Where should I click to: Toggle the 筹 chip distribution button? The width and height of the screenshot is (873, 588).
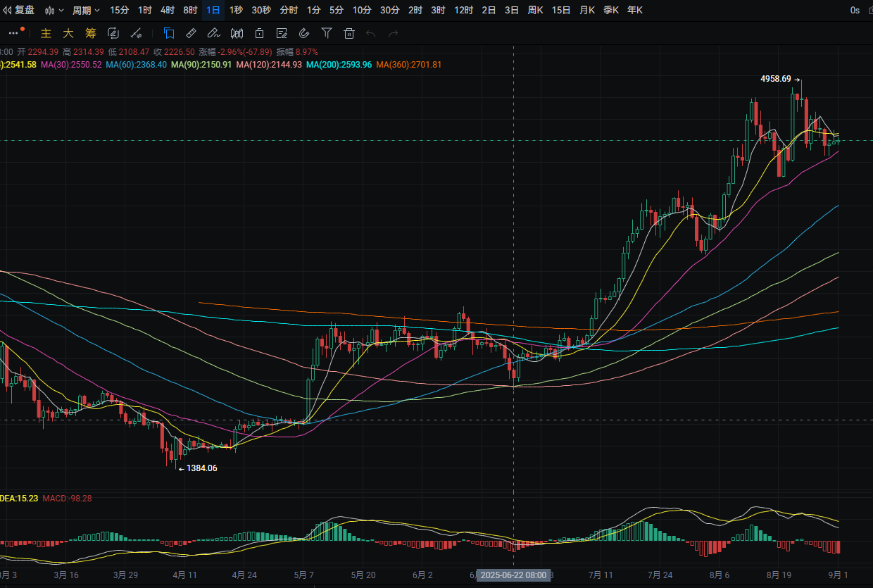[91, 33]
